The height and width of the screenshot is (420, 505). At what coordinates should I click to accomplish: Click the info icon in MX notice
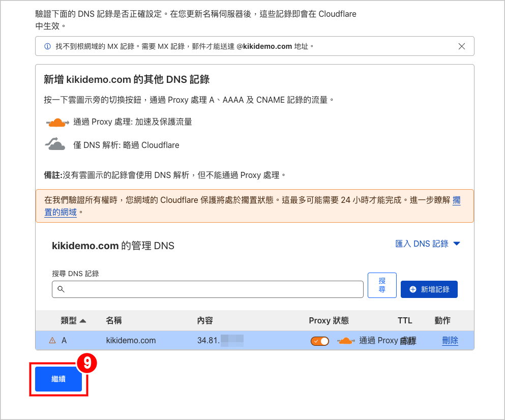pyautogui.click(x=47, y=46)
